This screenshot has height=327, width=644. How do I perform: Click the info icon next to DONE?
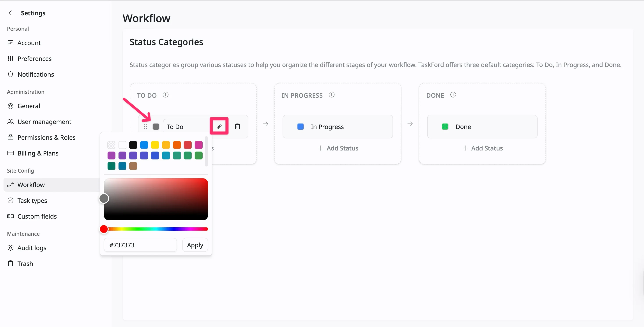point(453,95)
